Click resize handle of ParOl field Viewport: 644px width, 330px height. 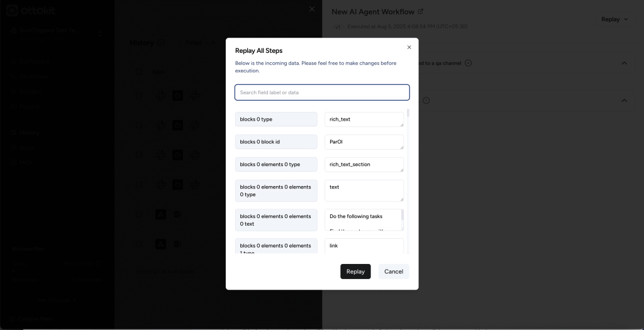click(401, 147)
